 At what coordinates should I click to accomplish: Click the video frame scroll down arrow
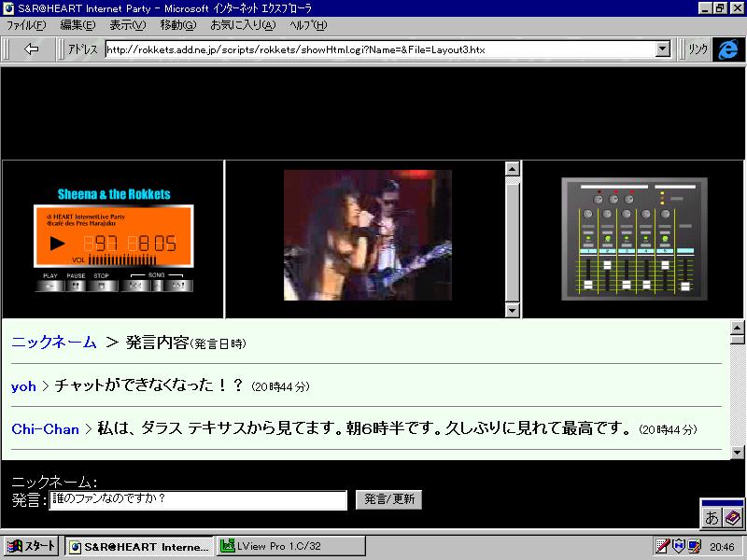[x=512, y=311]
